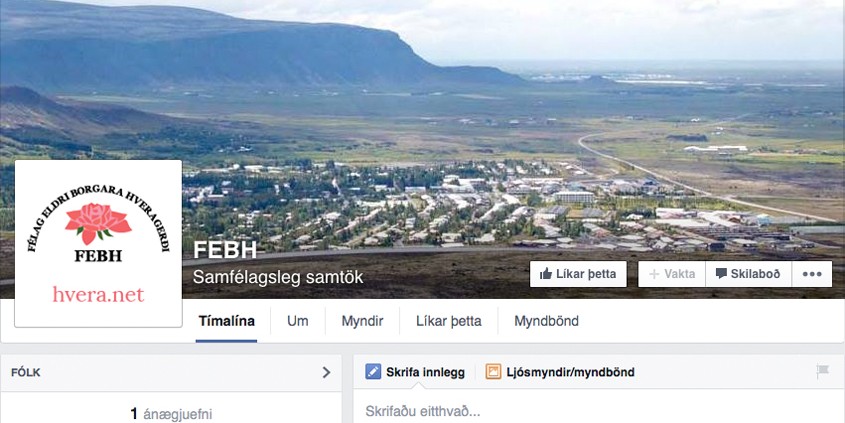The width and height of the screenshot is (845, 423).
Task: Select the Líkar þetta tab
Action: coord(448,321)
